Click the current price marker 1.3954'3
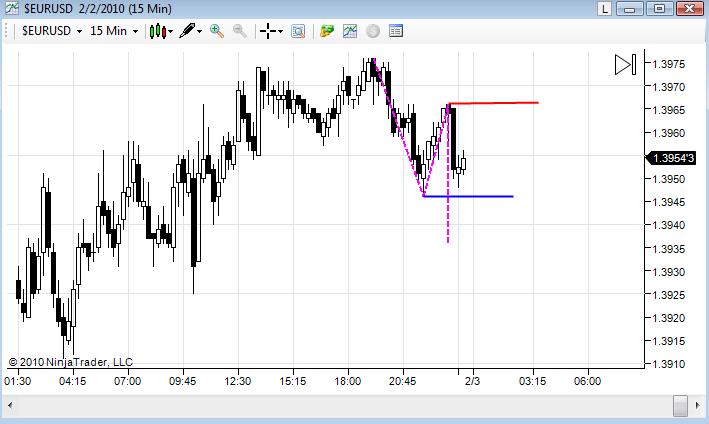The image size is (709, 424). pyautogui.click(x=671, y=158)
